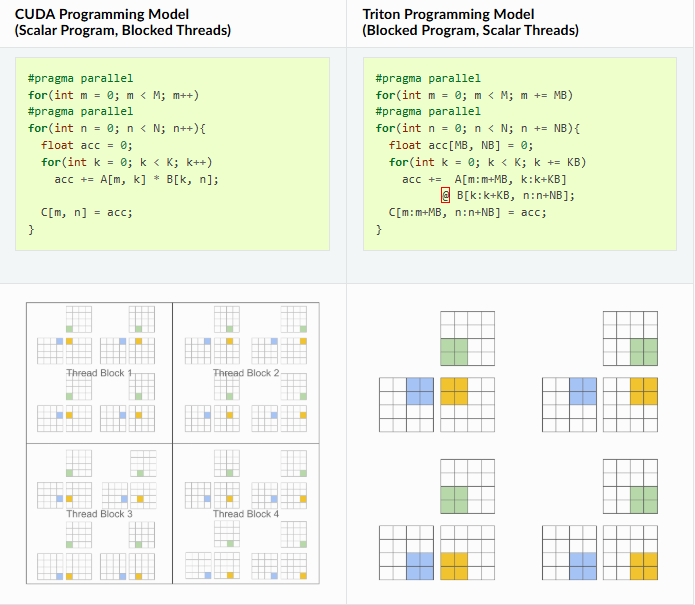Click "(Scalar Program, Blocked Threads)" subtitle
695x605 pixels.
pos(123,30)
